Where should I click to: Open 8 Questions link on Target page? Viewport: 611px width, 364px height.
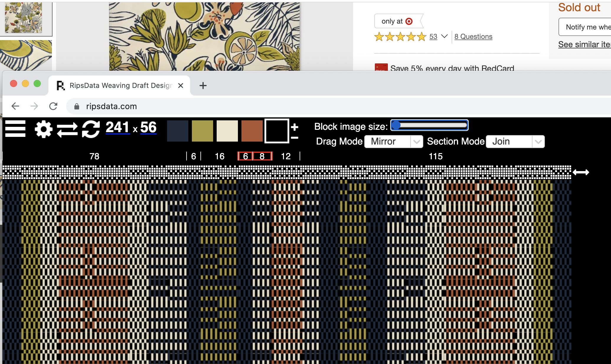[473, 37]
